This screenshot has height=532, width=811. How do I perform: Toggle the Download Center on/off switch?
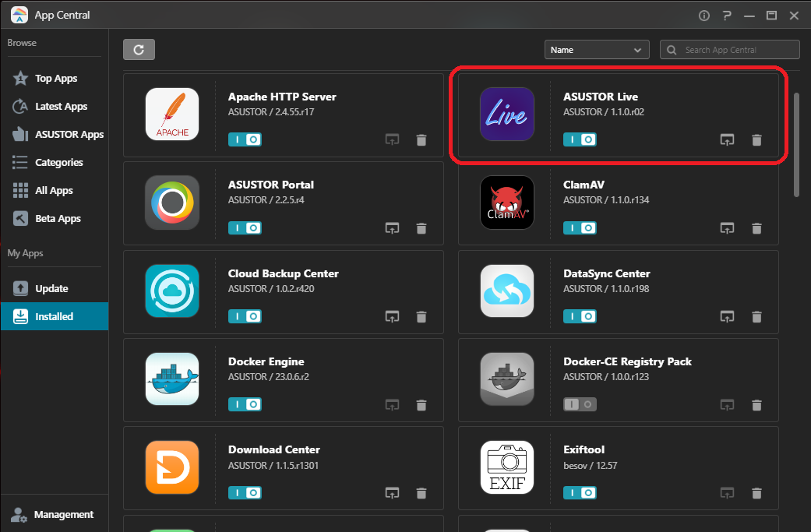point(245,493)
